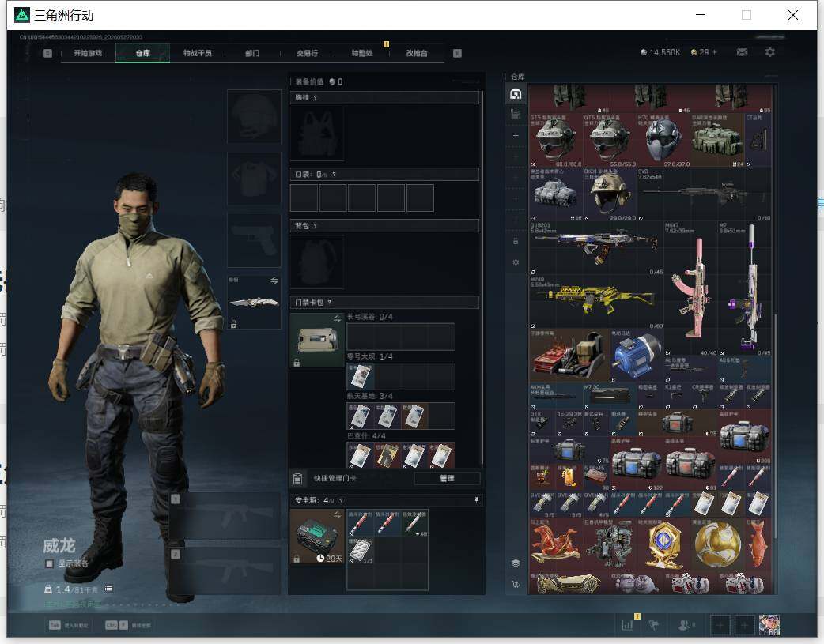Click the swap arrows on the keycard case

[338, 318]
